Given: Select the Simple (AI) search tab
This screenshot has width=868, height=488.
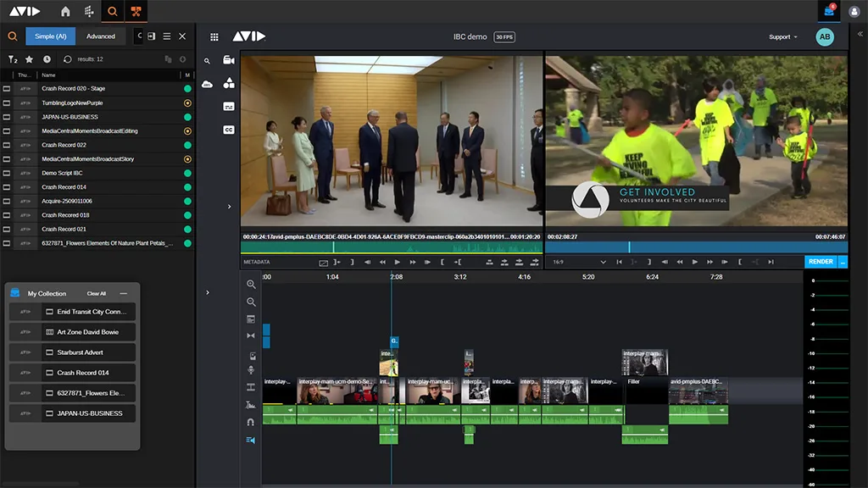Looking at the screenshot, I should coord(51,36).
